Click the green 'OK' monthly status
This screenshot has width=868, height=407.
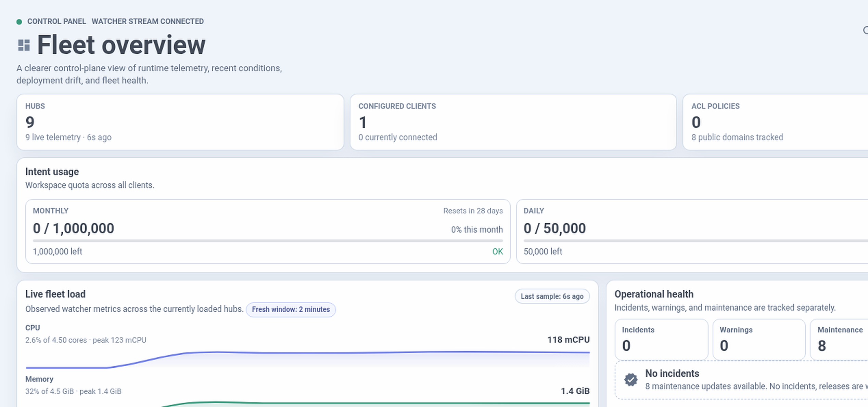(x=498, y=252)
